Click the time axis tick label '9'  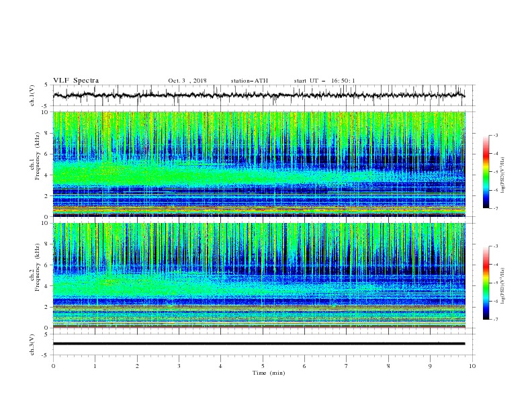tap(430, 366)
